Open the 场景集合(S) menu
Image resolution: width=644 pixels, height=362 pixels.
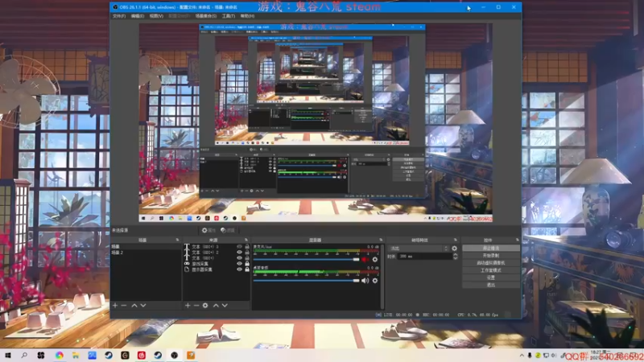point(206,16)
